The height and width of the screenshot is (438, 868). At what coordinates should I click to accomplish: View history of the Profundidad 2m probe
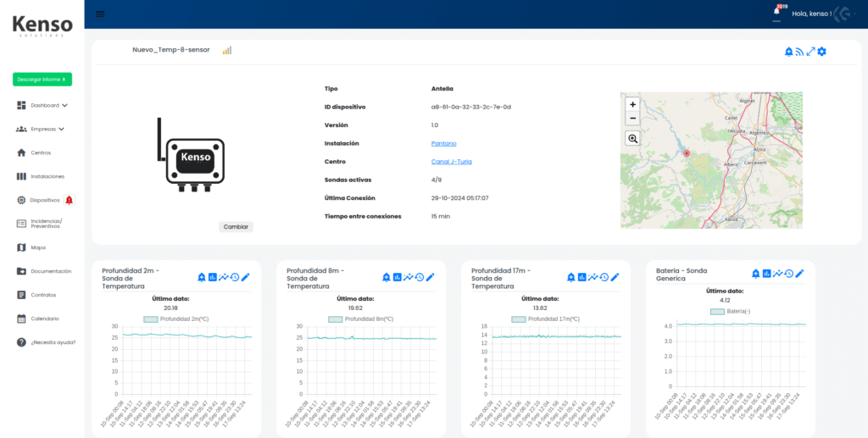tap(235, 277)
